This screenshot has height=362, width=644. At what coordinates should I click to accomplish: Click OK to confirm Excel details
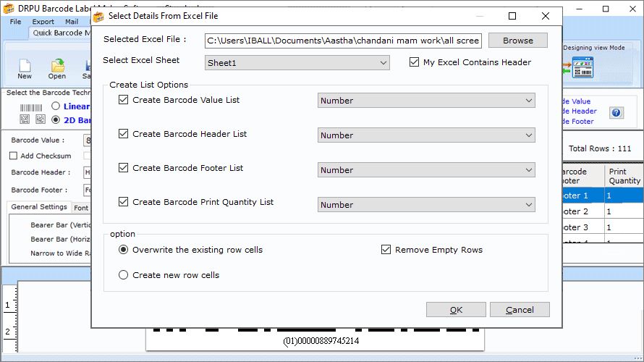point(456,310)
